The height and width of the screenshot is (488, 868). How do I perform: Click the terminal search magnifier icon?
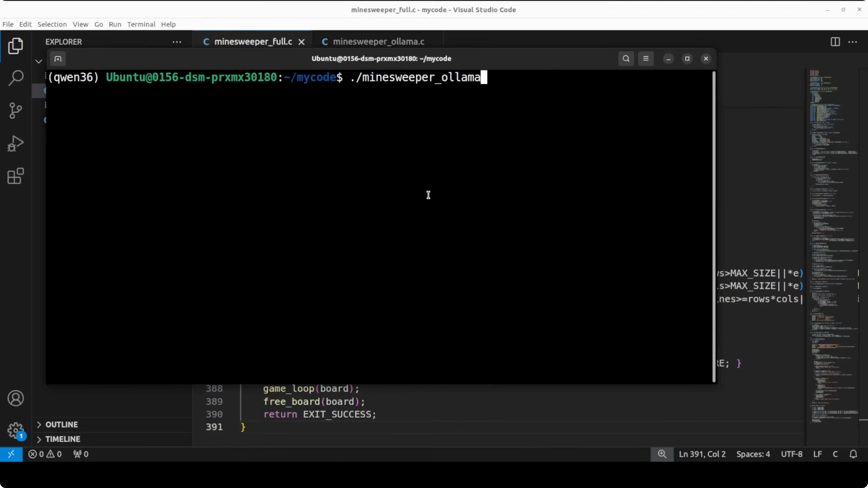pos(626,59)
